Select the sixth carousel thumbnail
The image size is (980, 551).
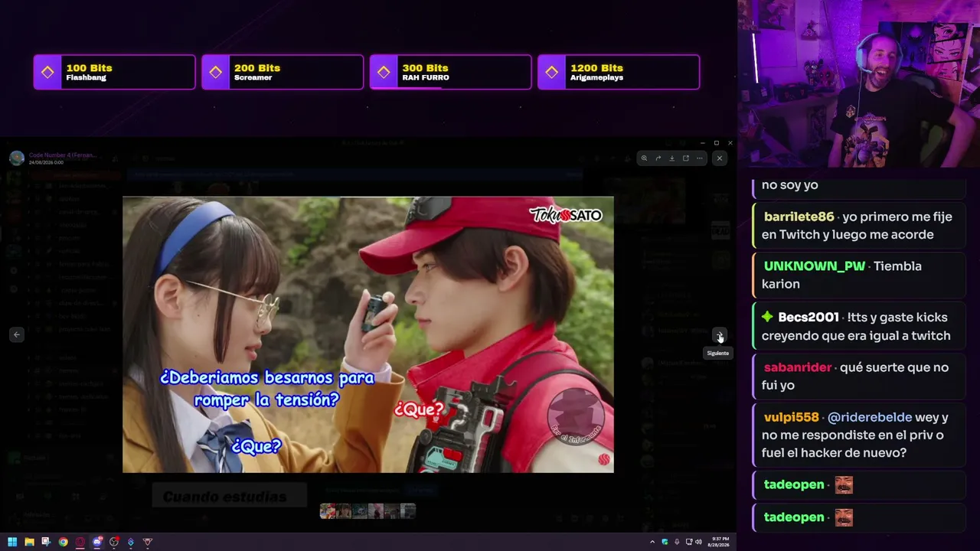(x=408, y=511)
